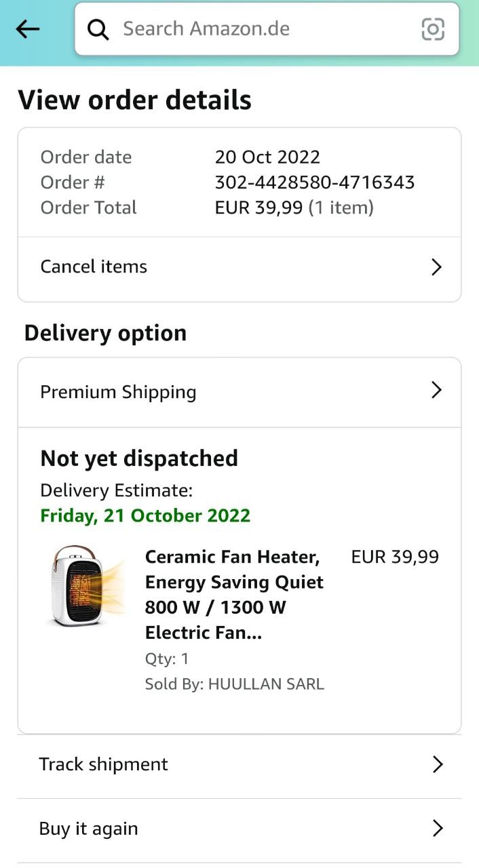
Task: Expand the Premium Shipping chevron arrow
Action: point(436,391)
